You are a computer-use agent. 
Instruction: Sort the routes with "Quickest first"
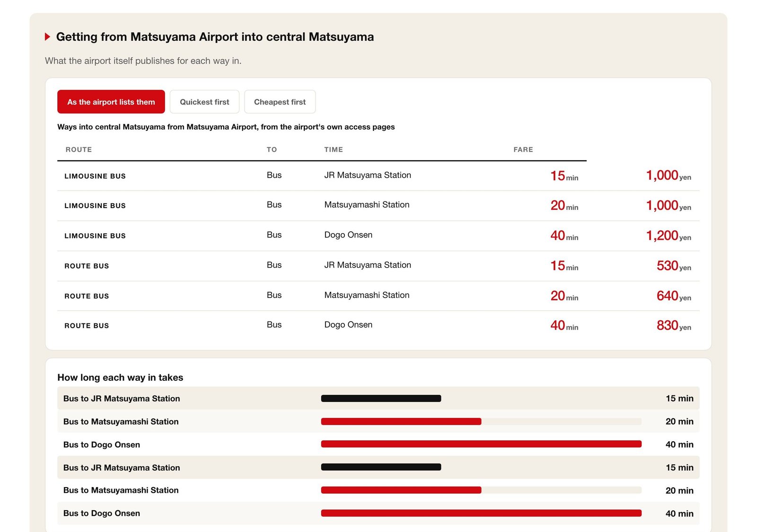(204, 102)
